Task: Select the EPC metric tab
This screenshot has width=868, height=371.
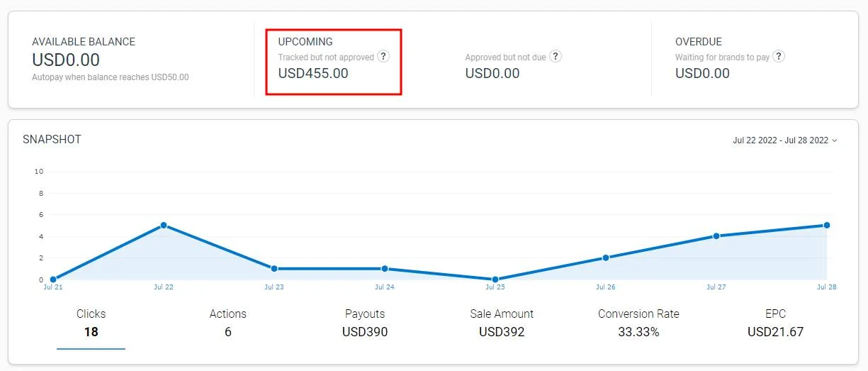Action: [x=775, y=323]
